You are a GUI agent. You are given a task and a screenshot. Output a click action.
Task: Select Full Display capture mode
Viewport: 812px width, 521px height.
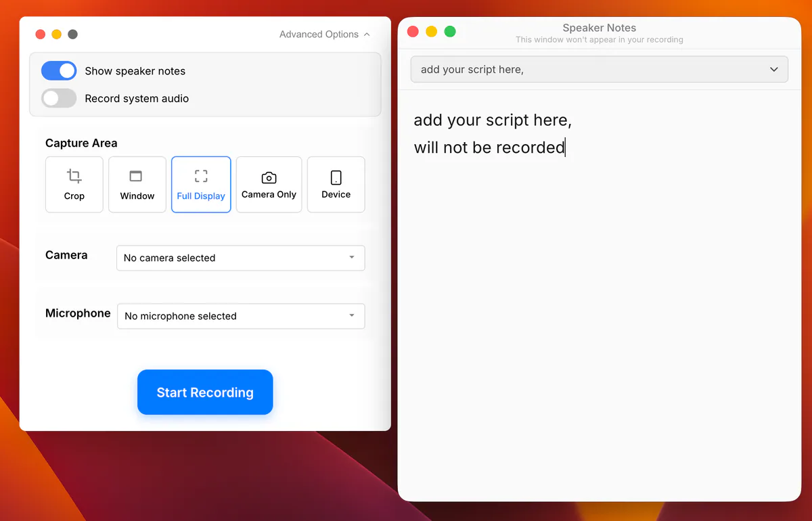coord(201,185)
